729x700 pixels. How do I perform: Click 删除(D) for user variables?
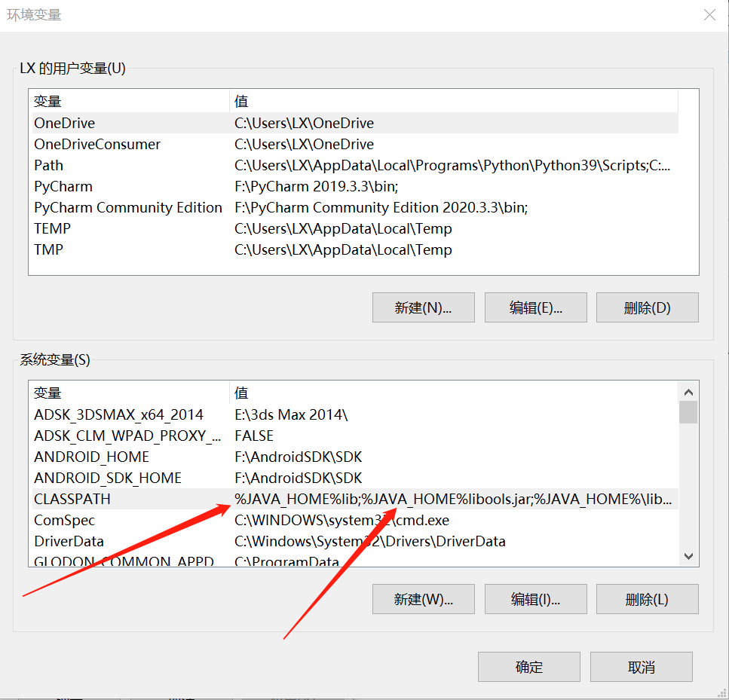(647, 307)
